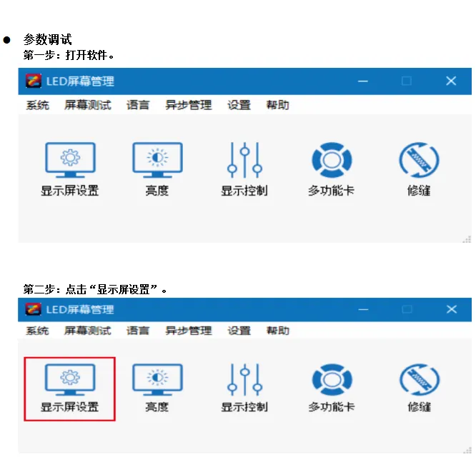Viewport: 476px width, 457px height.
Task: Minimize the upper LED屏幕管理 window
Action: tap(363, 81)
